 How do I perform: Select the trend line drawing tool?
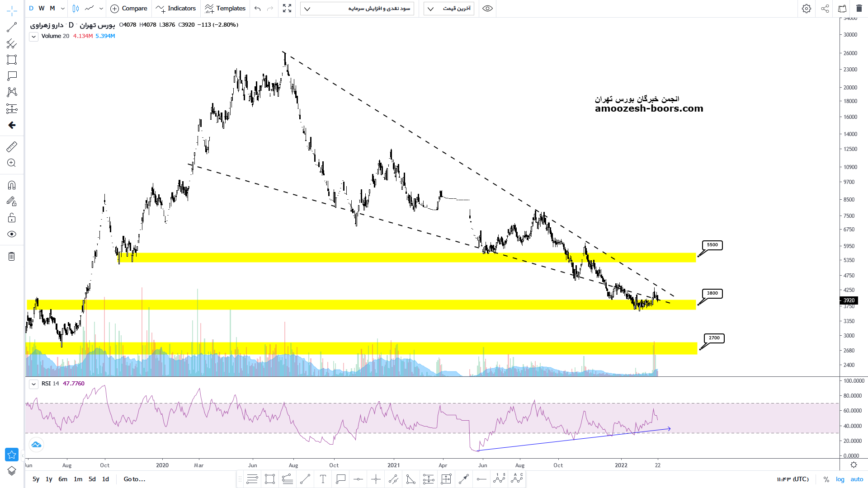tap(12, 28)
